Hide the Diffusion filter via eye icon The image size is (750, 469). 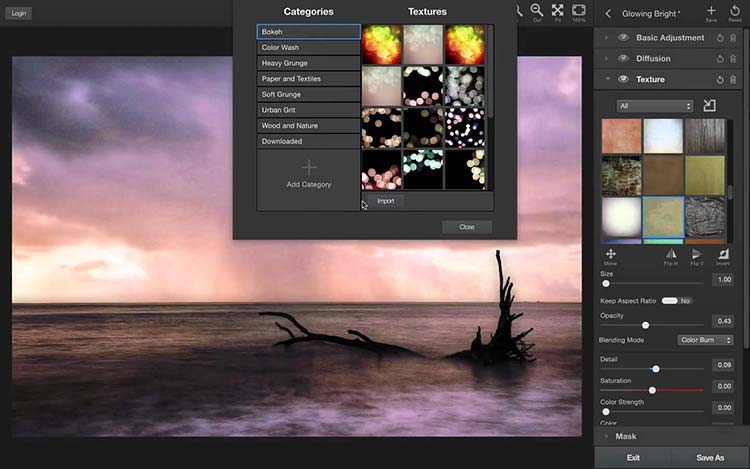tap(623, 58)
